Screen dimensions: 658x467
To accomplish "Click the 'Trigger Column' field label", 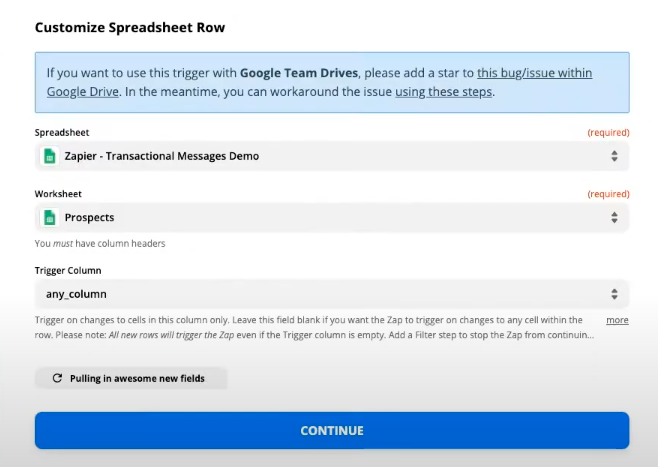I will [68, 271].
